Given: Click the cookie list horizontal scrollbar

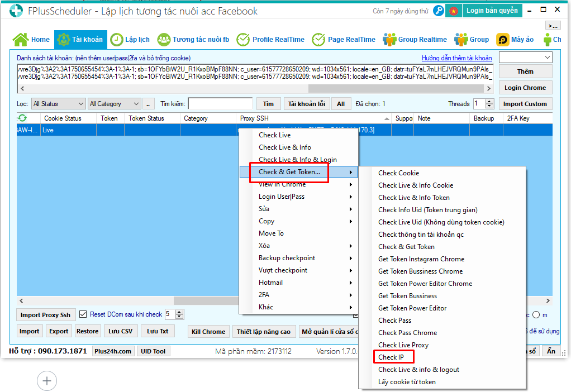Looking at the screenshot, I should coord(255,88).
